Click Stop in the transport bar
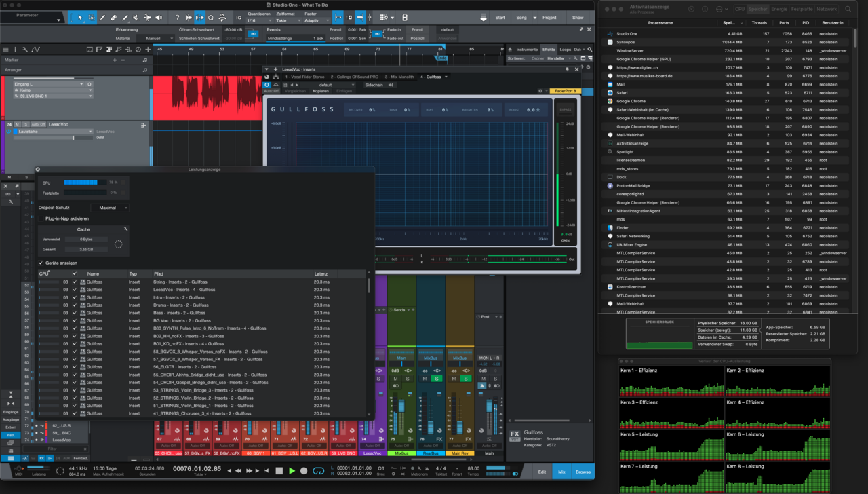Viewport: 868px width, 494px height. 279,471
